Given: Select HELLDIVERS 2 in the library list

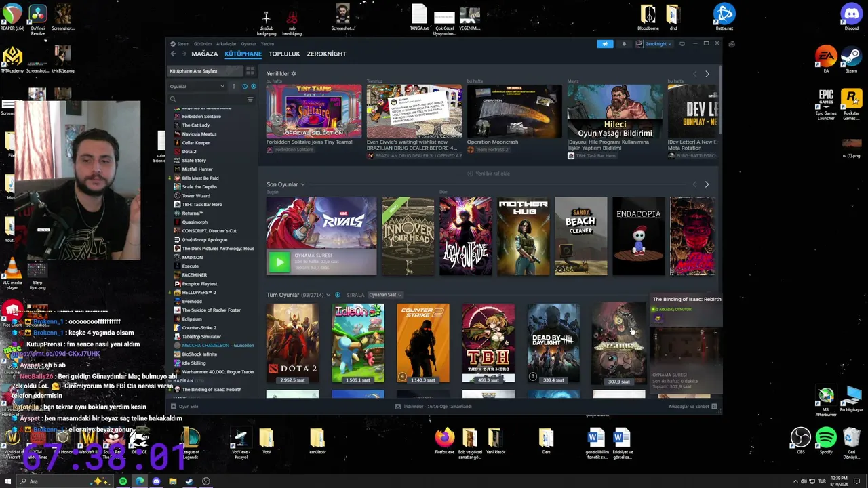Looking at the screenshot, I should [x=199, y=293].
